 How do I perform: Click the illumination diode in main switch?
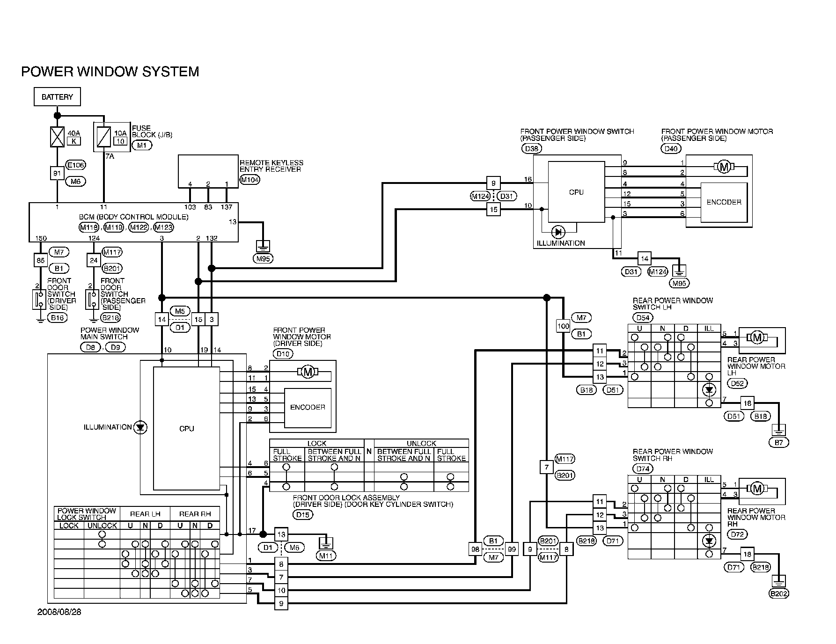point(140,427)
